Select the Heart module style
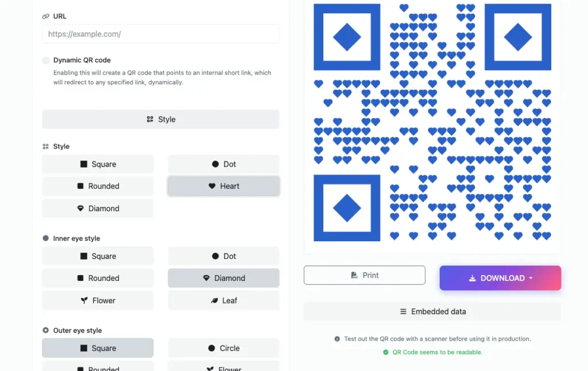588x371 pixels. [x=223, y=186]
